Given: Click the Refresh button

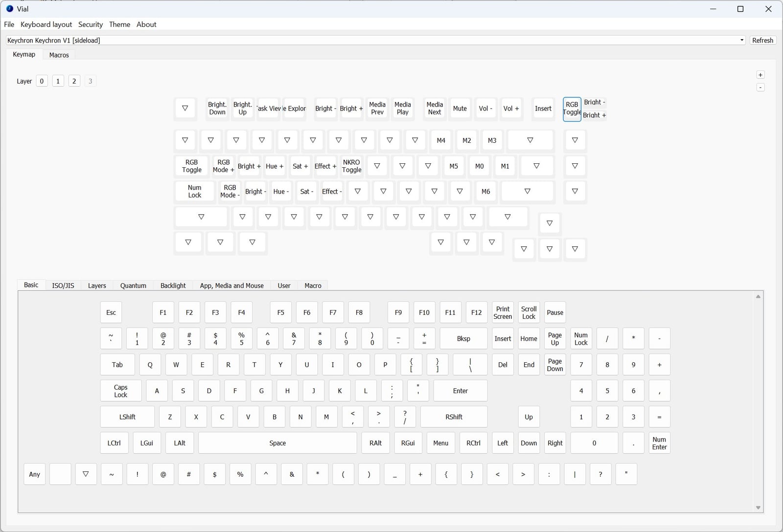Looking at the screenshot, I should pyautogui.click(x=762, y=40).
